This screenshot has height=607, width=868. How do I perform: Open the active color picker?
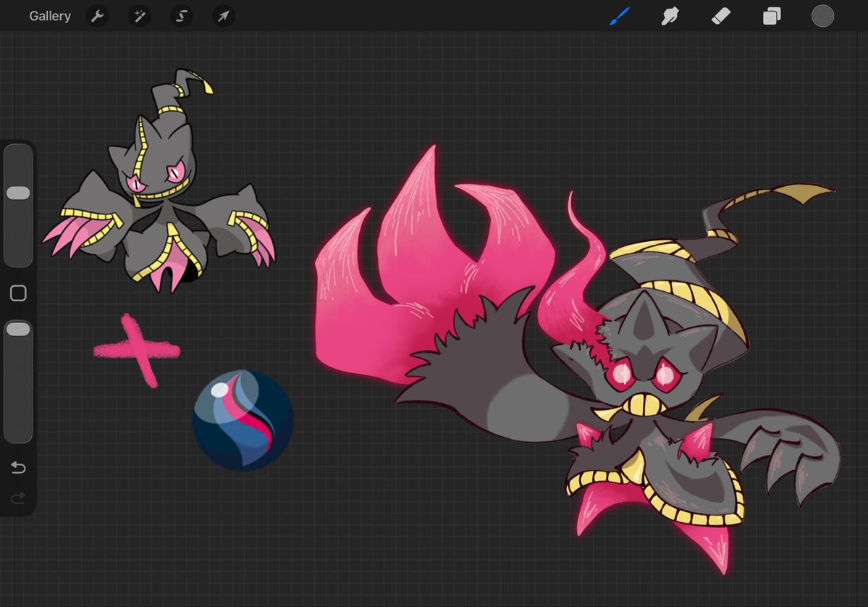point(822,16)
